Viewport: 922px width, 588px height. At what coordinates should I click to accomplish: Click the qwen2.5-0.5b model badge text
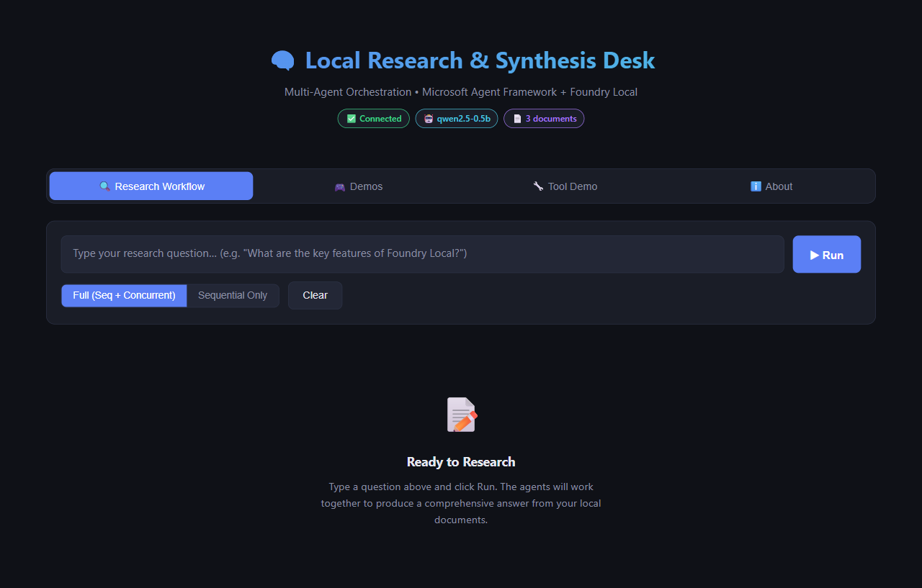point(463,119)
